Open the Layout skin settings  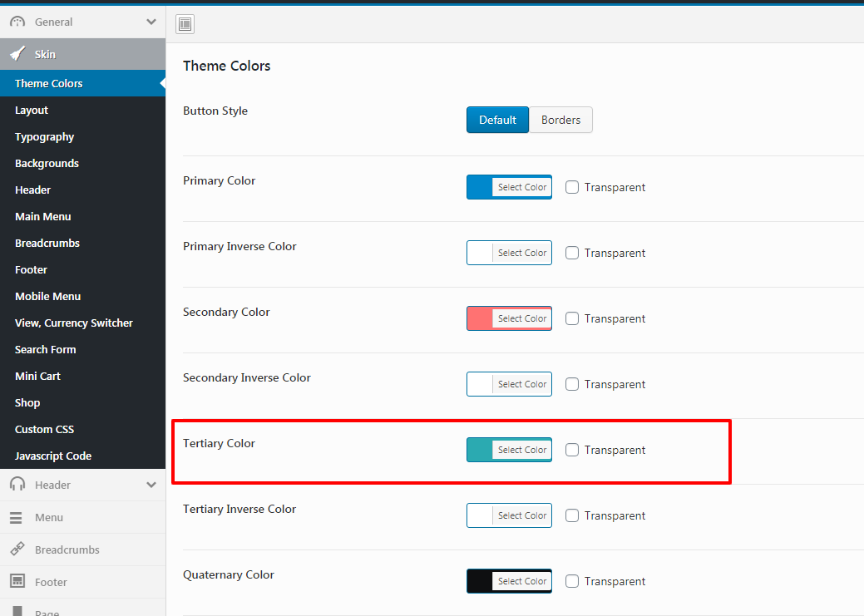tap(82, 111)
